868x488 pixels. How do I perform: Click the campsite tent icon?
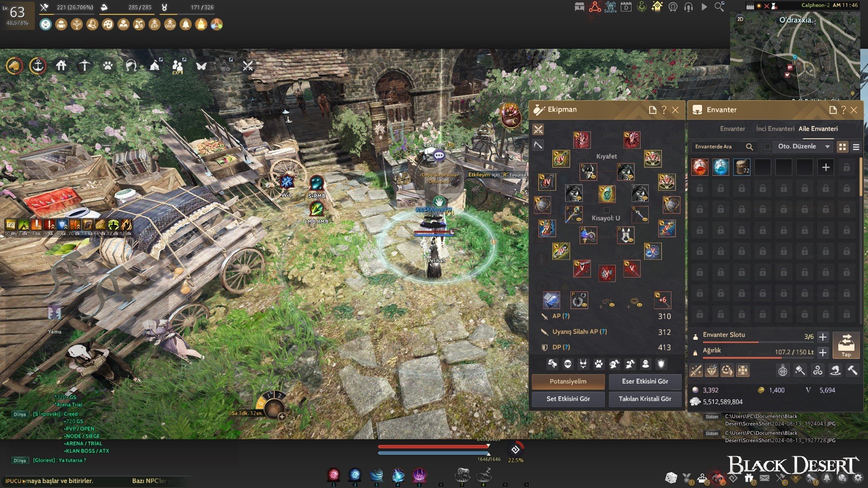coord(155,66)
